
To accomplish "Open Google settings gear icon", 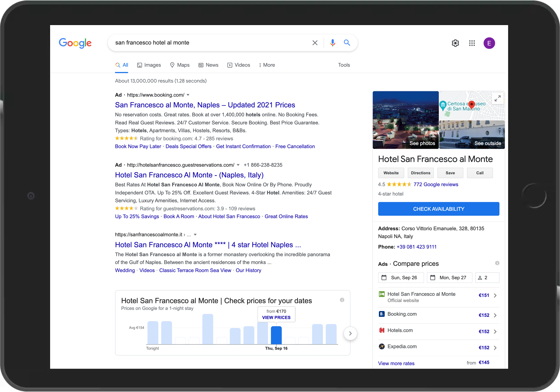I will click(x=455, y=43).
